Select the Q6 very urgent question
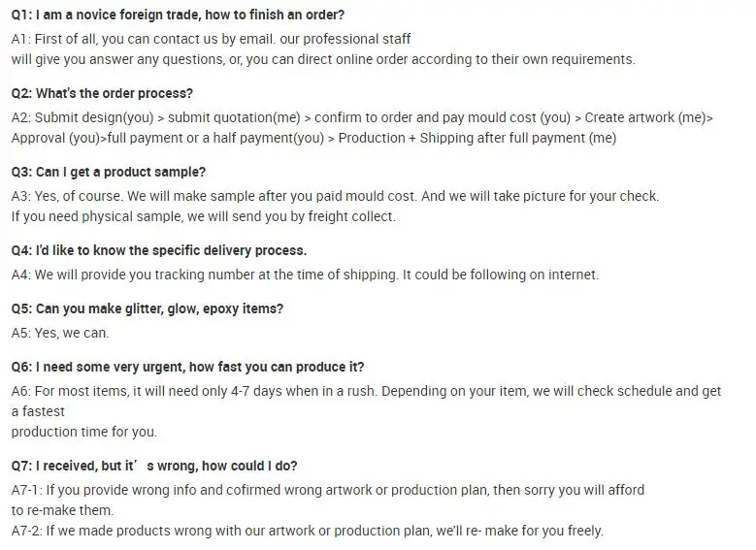This screenshot has width=756, height=550. 188,367
